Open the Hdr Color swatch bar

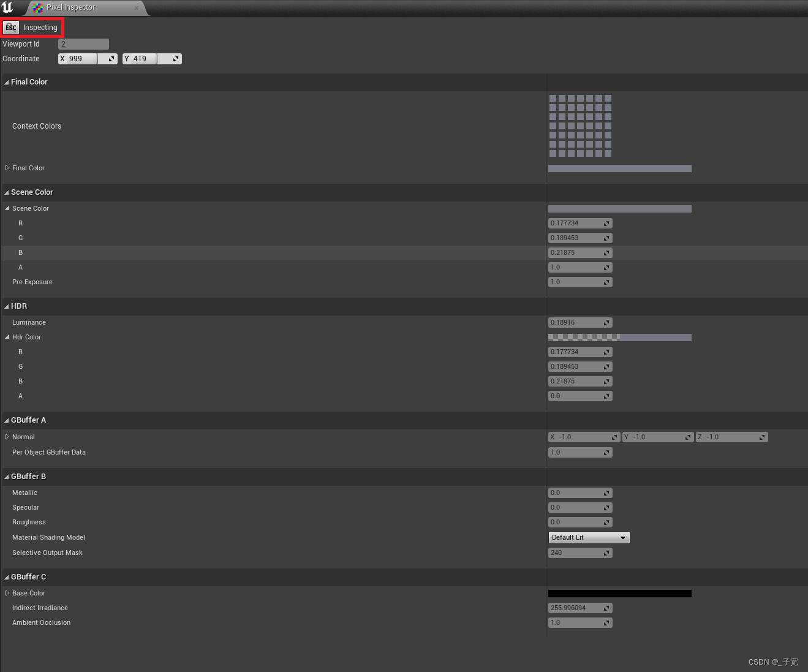619,338
